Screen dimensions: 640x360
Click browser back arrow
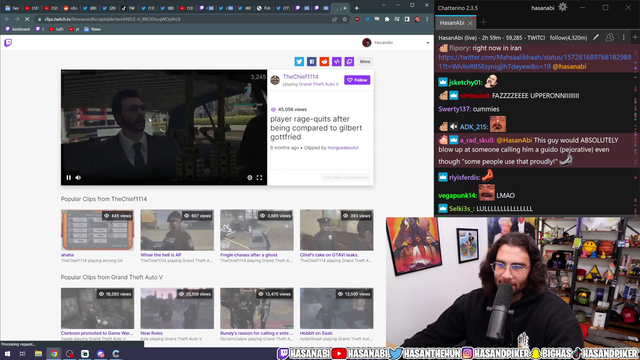pos(7,19)
